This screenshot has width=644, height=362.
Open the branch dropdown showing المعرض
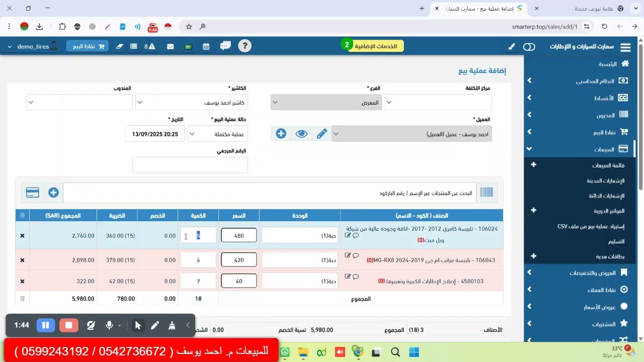pos(326,103)
